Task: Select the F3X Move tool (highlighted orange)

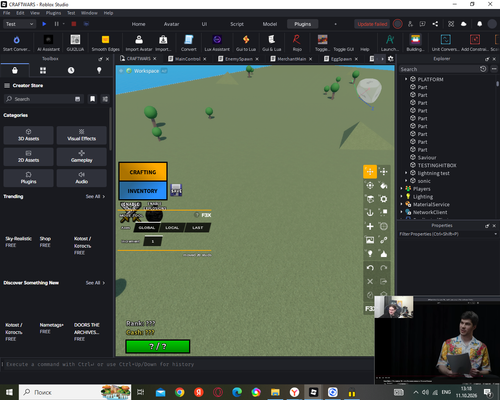Action: [370, 172]
